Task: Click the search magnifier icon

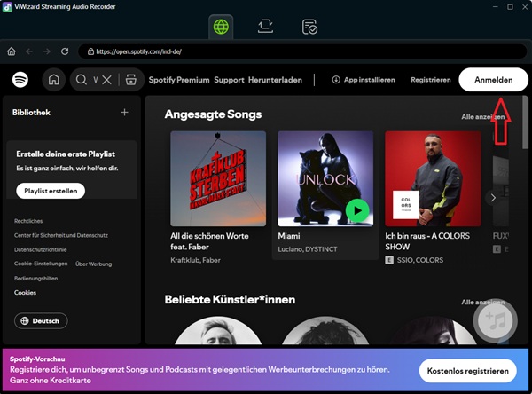Action: click(x=82, y=80)
